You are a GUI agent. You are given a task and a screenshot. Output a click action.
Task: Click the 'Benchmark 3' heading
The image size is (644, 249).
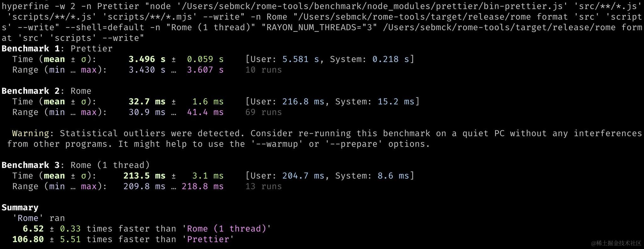click(31, 165)
